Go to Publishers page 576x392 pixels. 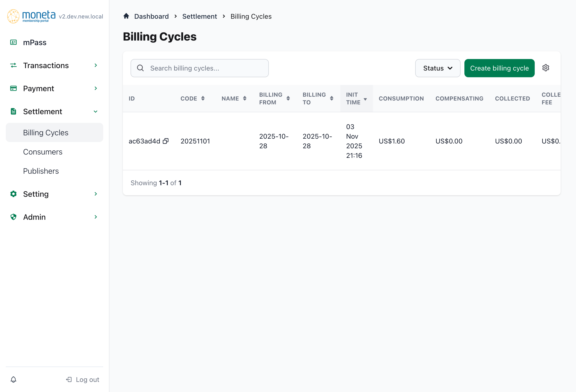pyautogui.click(x=41, y=171)
